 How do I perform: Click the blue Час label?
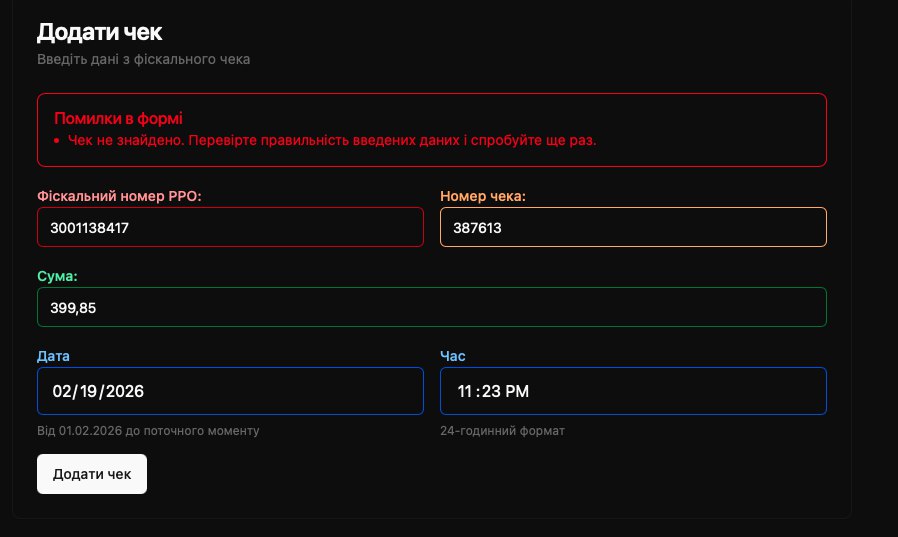click(x=452, y=356)
